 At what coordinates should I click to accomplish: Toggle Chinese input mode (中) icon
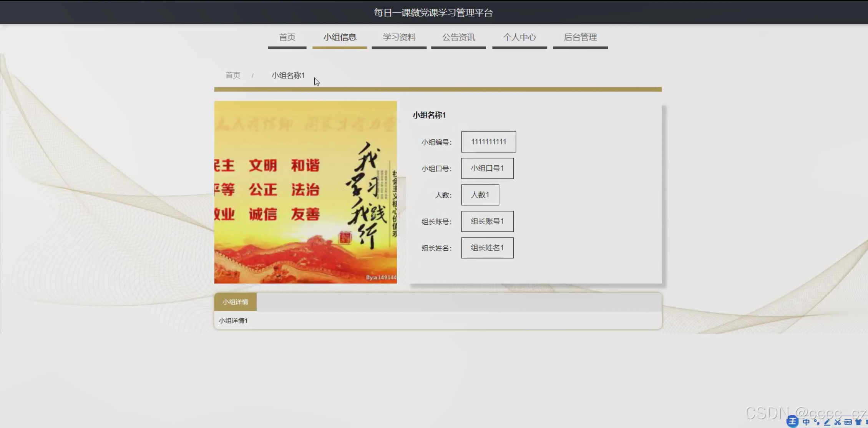pos(806,422)
